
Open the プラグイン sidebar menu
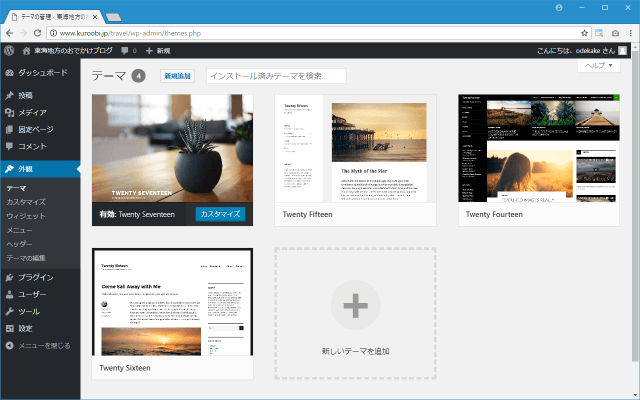(35, 277)
